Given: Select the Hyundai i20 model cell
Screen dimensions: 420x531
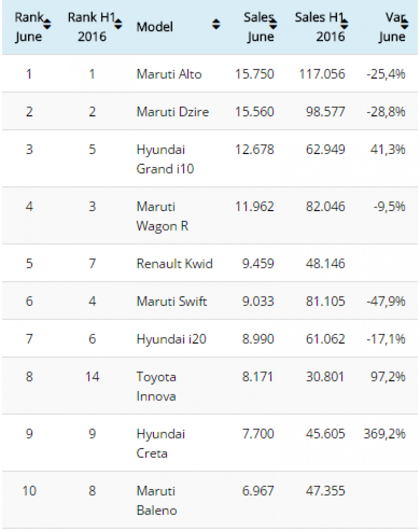Looking at the screenshot, I should click(171, 339).
